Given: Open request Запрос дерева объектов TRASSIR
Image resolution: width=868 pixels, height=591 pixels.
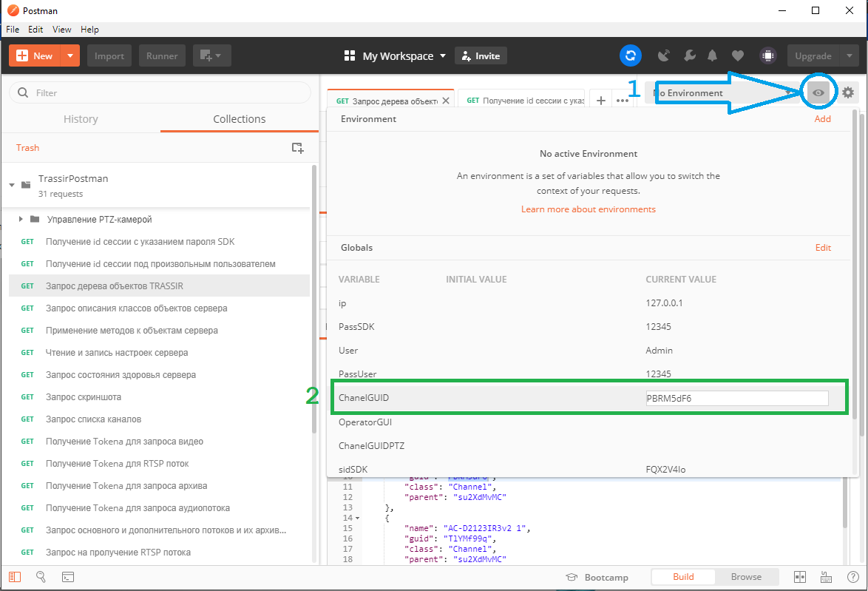Looking at the screenshot, I should click(x=160, y=286).
